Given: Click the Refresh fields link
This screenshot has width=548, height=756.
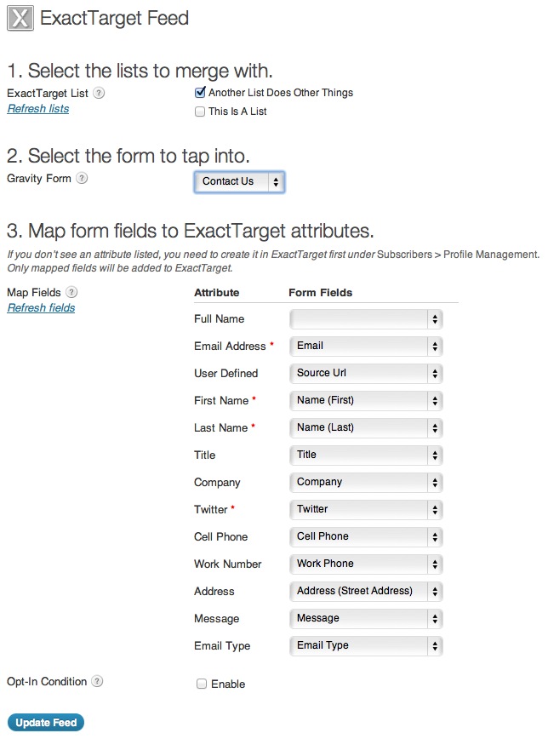Looking at the screenshot, I should coord(41,308).
